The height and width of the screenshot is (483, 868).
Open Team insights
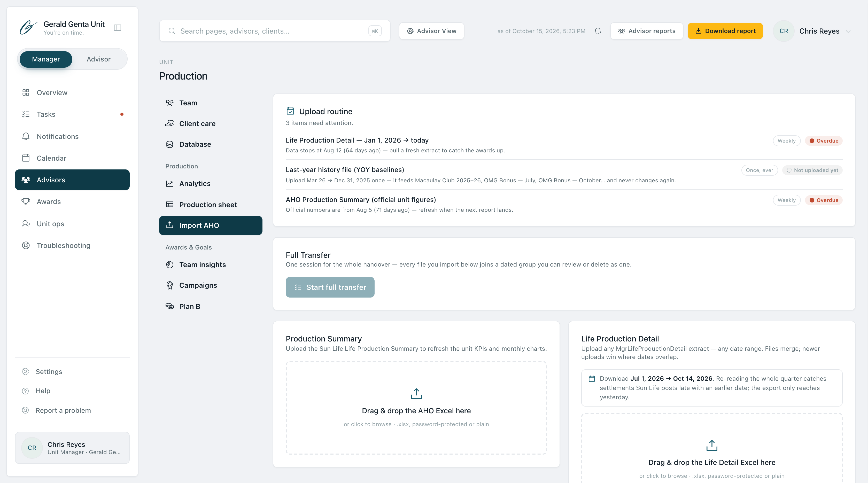click(211, 264)
